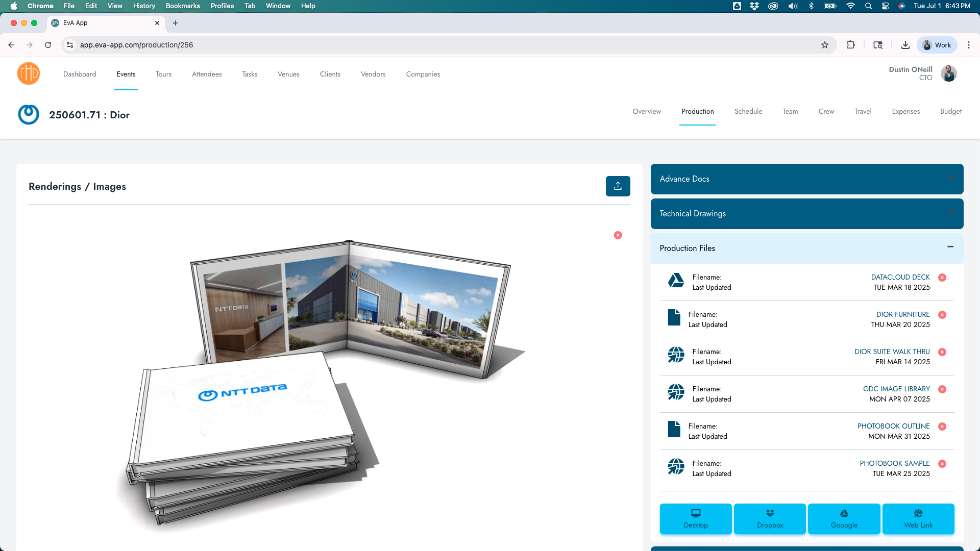The height and width of the screenshot is (551, 980).
Task: Add a file from Dropbox
Action: click(770, 519)
